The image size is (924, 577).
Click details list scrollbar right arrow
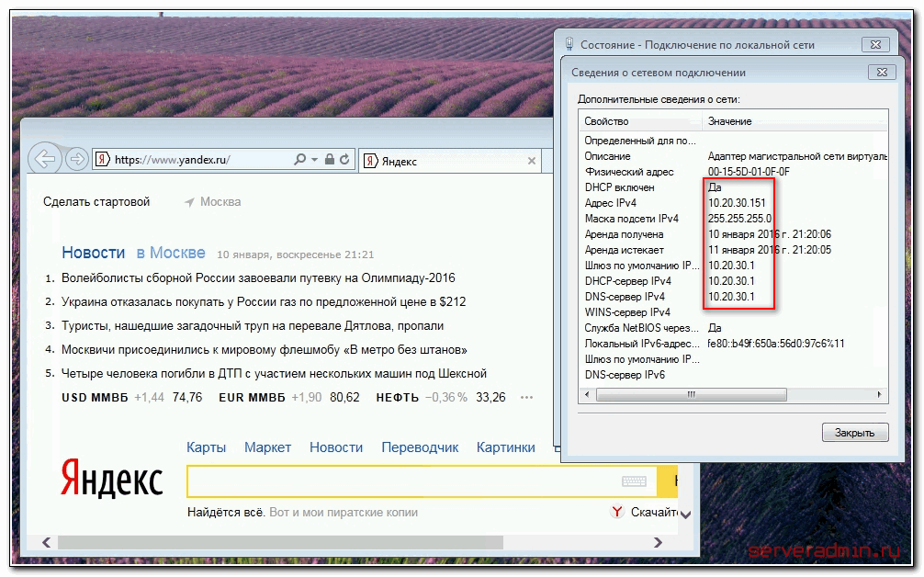pos(880,394)
